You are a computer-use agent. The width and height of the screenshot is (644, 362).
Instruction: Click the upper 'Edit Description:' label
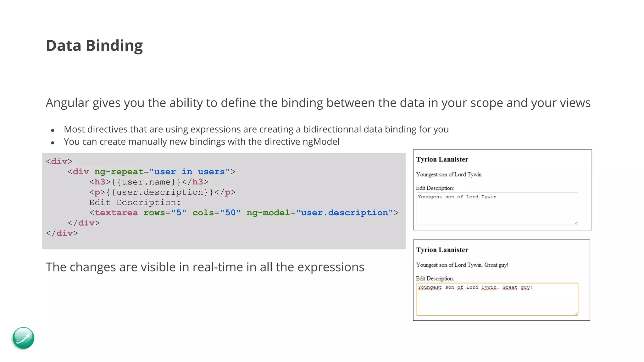[435, 188]
